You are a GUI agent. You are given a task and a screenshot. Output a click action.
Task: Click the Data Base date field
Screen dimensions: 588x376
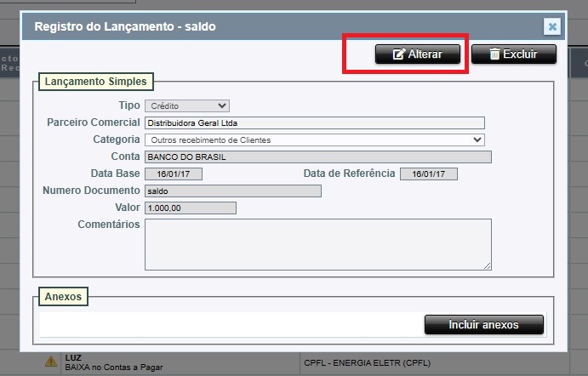[x=173, y=174]
